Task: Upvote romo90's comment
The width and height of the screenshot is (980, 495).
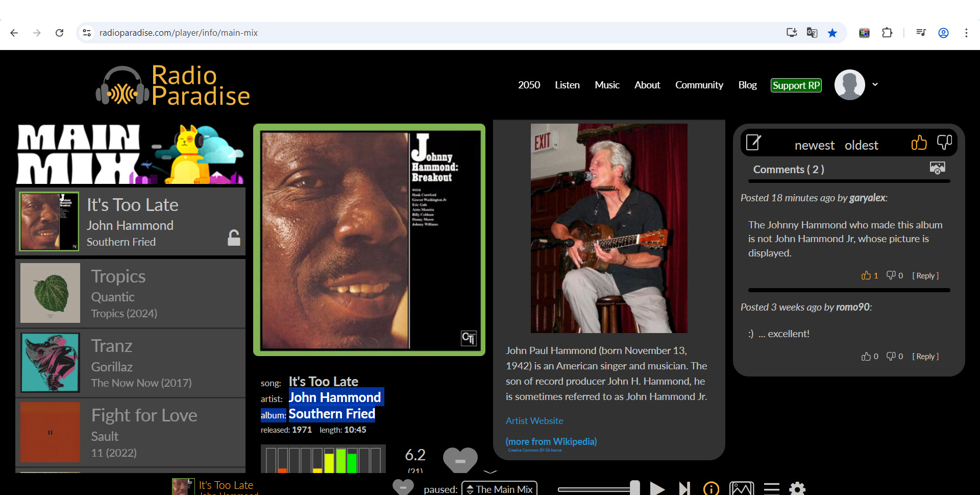Action: pyautogui.click(x=866, y=356)
